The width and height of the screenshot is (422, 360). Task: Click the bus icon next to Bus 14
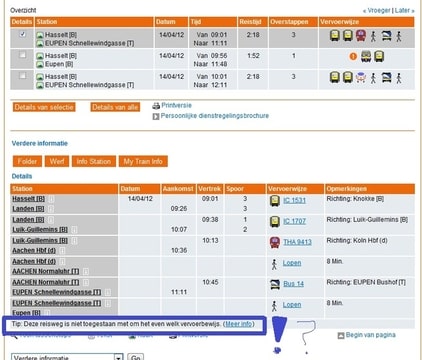tap(275, 284)
